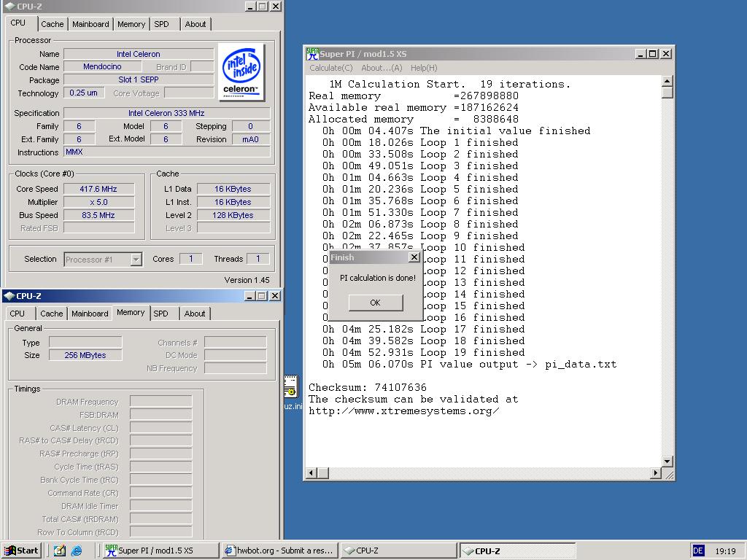Open the uz.ini desktop file icon
The height and width of the screenshot is (560, 747).
point(292,392)
